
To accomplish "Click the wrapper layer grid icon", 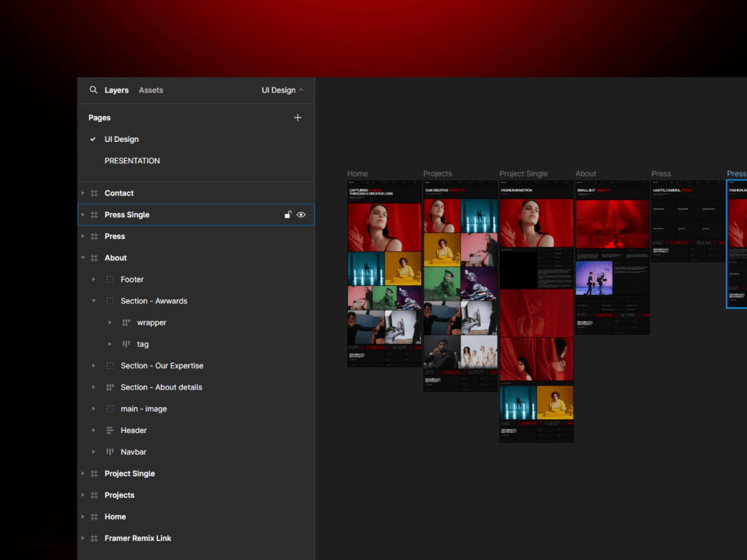I will click(x=126, y=322).
